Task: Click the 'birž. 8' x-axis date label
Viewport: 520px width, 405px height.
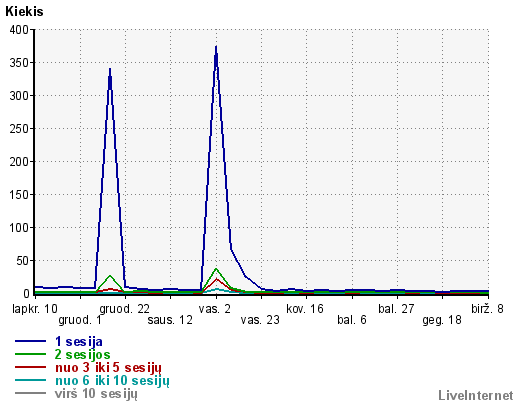Action: tap(487, 309)
